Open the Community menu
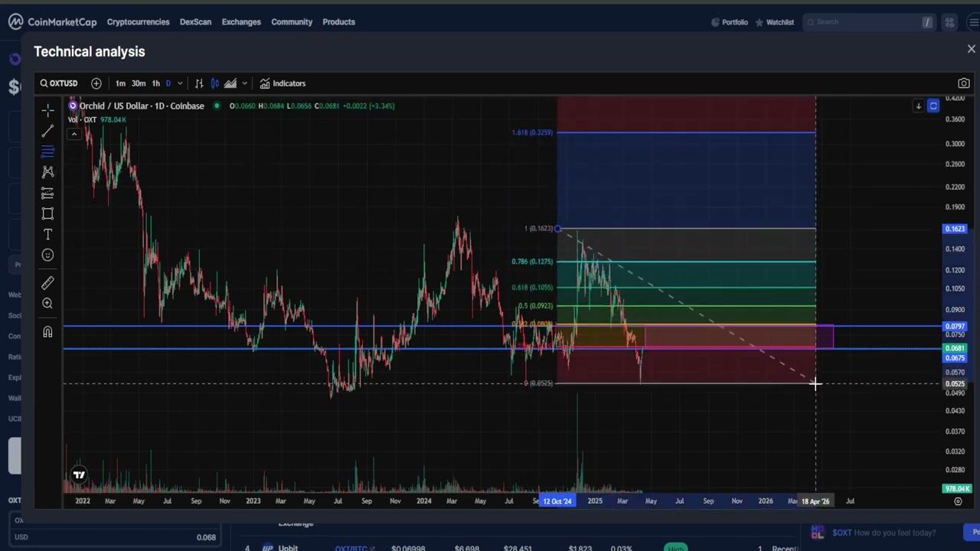This screenshot has height=551, width=980. [292, 22]
